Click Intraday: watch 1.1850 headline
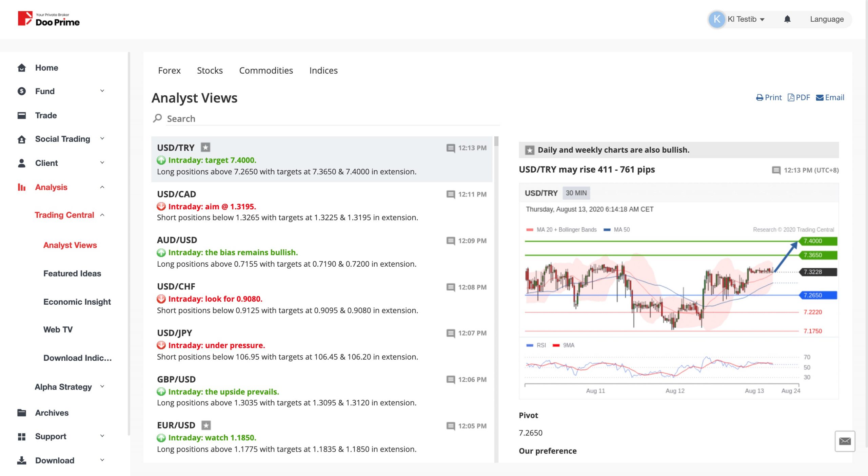The width and height of the screenshot is (868, 476). pos(212,438)
